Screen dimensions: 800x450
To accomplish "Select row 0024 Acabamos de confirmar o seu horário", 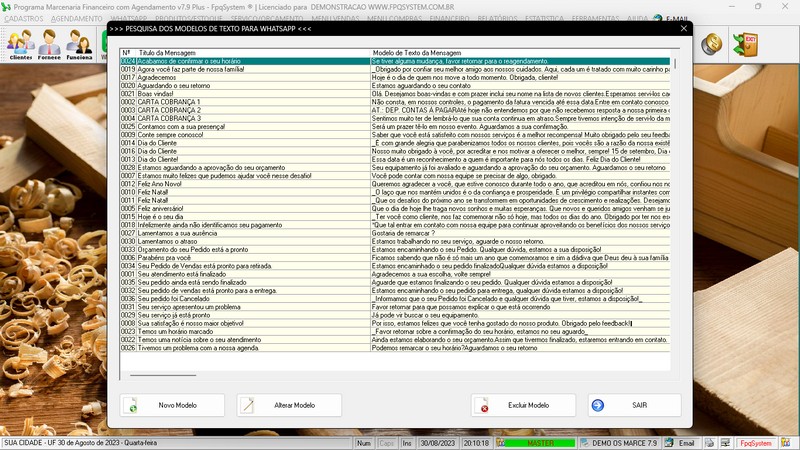I will click(395, 61).
